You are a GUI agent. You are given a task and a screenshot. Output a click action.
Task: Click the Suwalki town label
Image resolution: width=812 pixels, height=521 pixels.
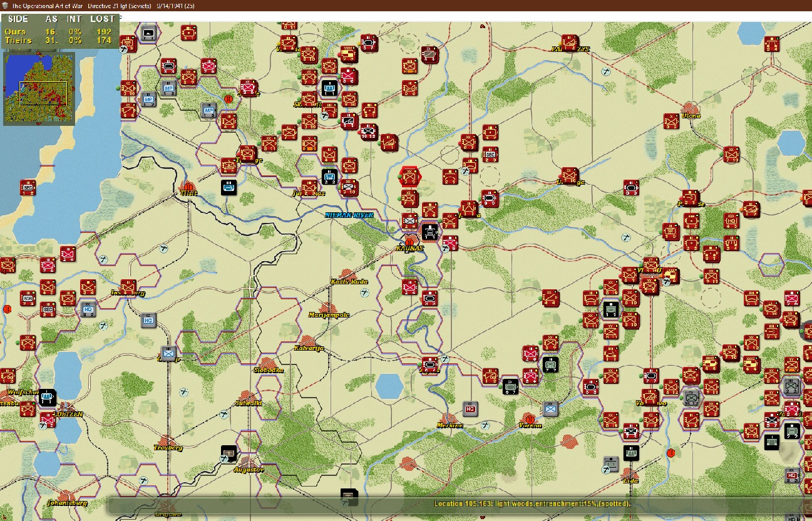[x=248, y=403]
